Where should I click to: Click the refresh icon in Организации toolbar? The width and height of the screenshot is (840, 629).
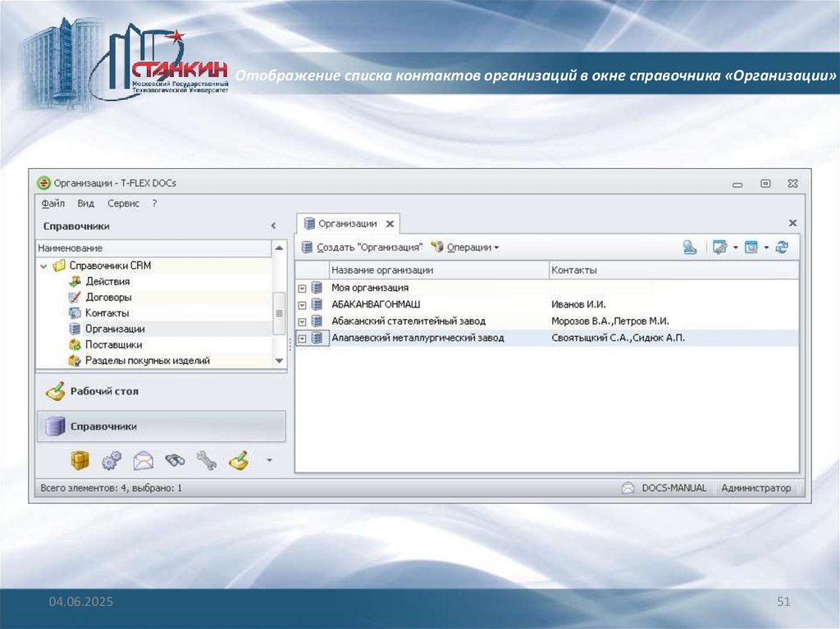[781, 247]
